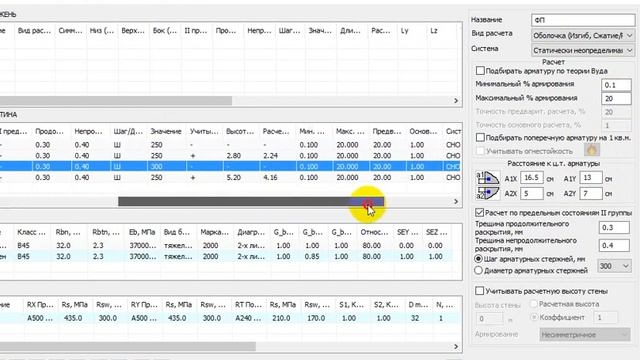Open rebar step dropdown showing 300
This screenshot has width=640, height=360.
click(x=614, y=266)
